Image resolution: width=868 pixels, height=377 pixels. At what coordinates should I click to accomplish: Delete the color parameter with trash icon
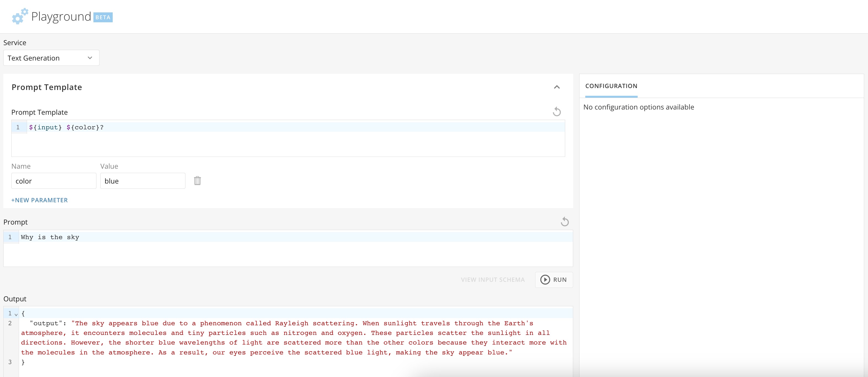(198, 181)
